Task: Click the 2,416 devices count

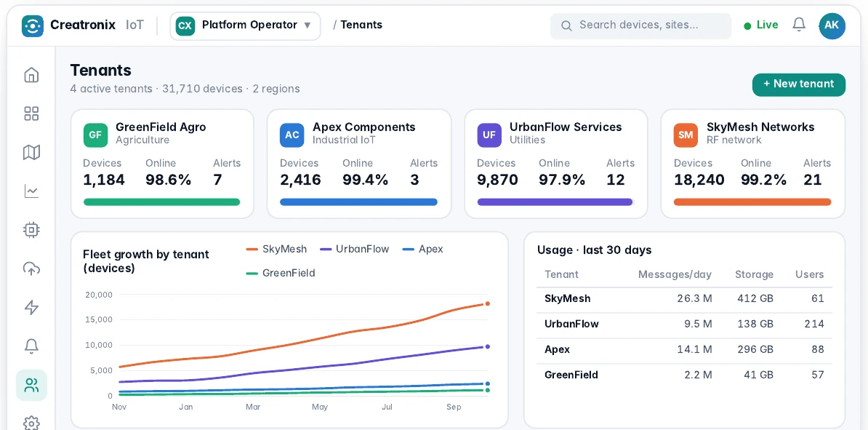Action: [x=300, y=180]
